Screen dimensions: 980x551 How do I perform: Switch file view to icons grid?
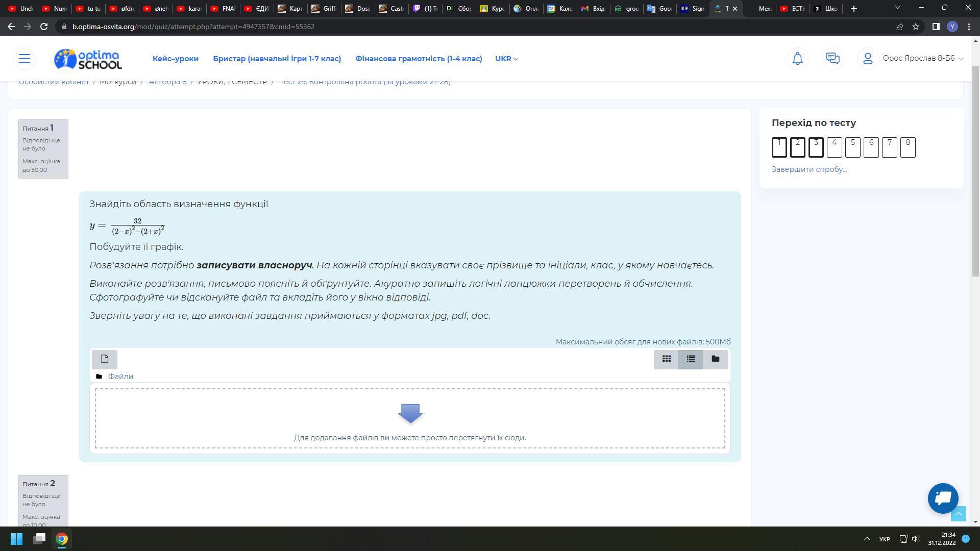tap(666, 359)
